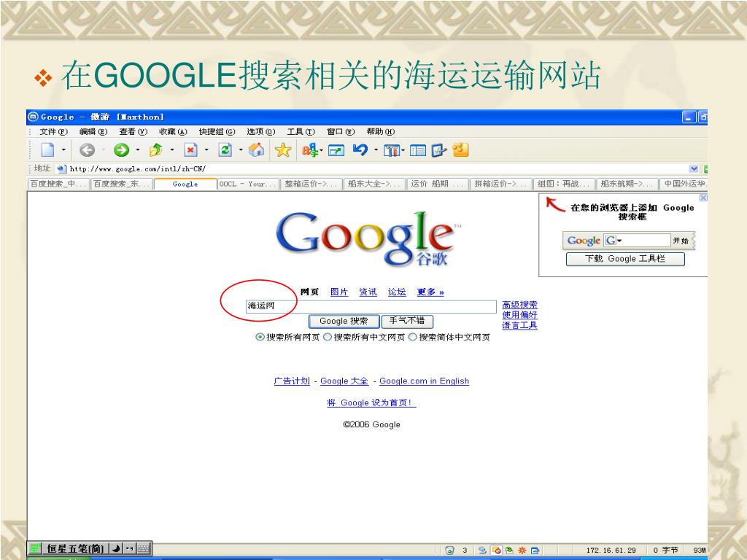Viewport: 747px width, 560px height.
Task: Open the 语言工具 link
Action: tap(519, 326)
